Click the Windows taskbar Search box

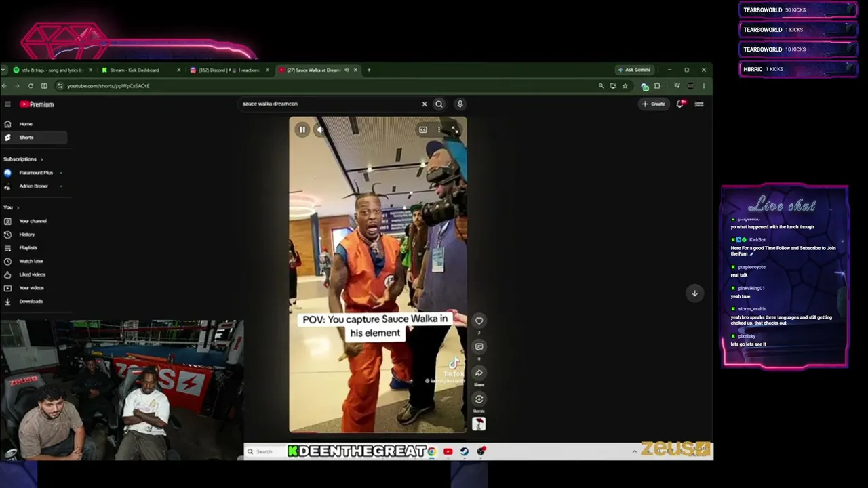pyautogui.click(x=264, y=451)
